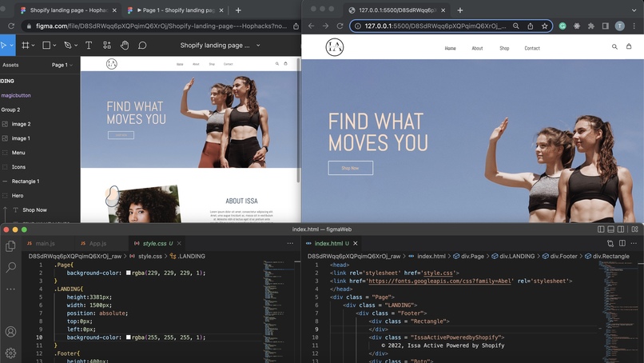This screenshot has height=363, width=644.
Task: Click Shop Now button on localhost preview
Action: tap(350, 168)
